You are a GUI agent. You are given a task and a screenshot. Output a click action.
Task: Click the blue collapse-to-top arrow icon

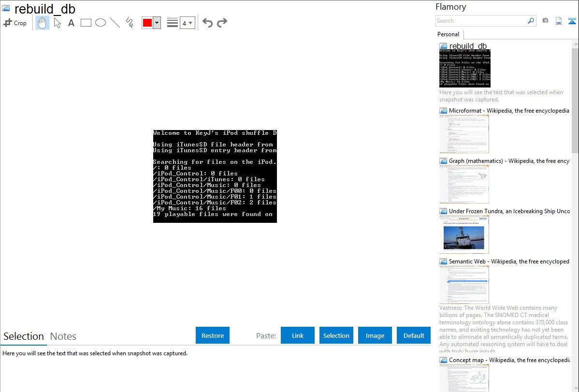[x=572, y=21]
